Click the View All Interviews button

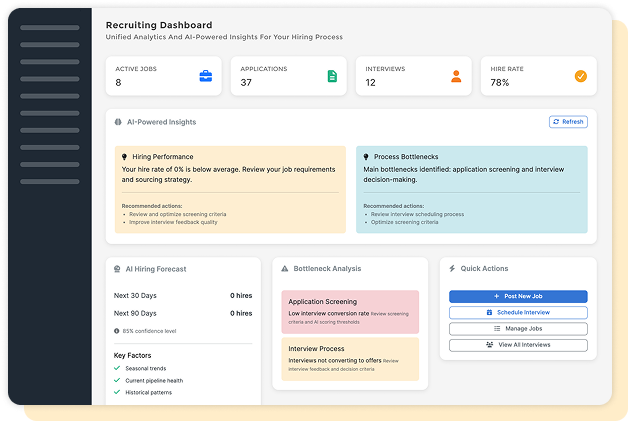click(x=518, y=345)
